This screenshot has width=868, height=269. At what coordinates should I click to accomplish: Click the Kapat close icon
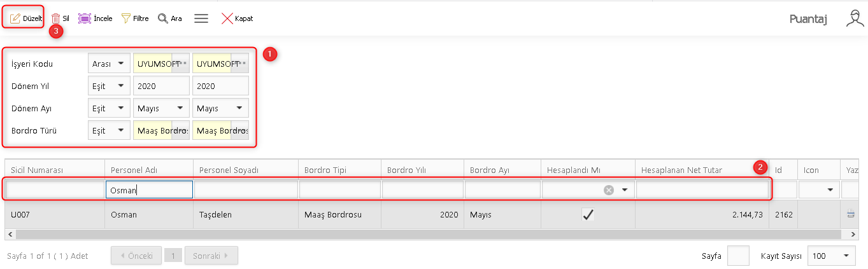click(227, 18)
